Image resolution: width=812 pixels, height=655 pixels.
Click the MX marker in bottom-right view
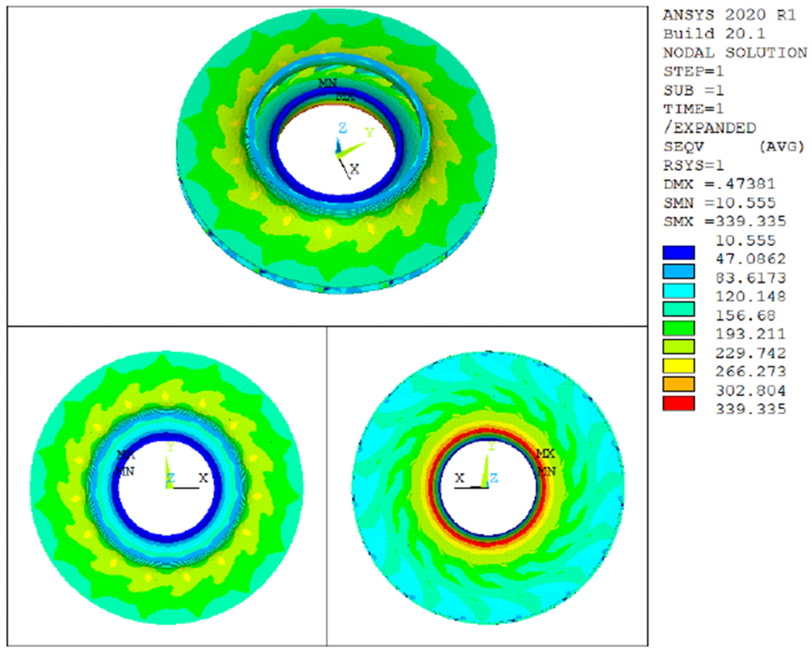(x=545, y=454)
